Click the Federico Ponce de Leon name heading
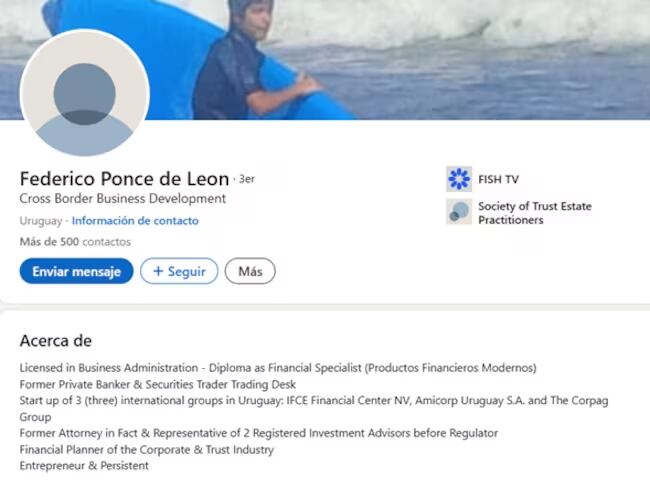This screenshot has width=650, height=497. 124,179
